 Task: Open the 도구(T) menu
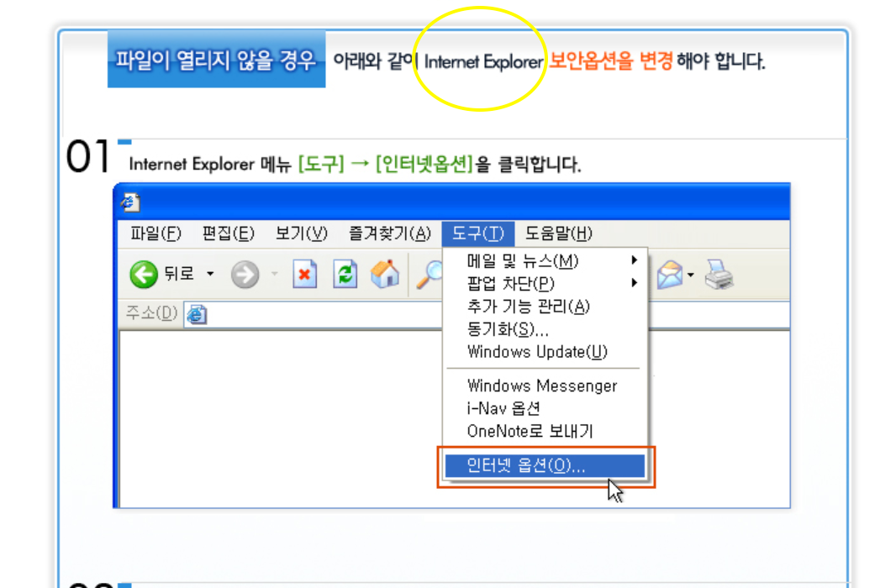tap(477, 234)
